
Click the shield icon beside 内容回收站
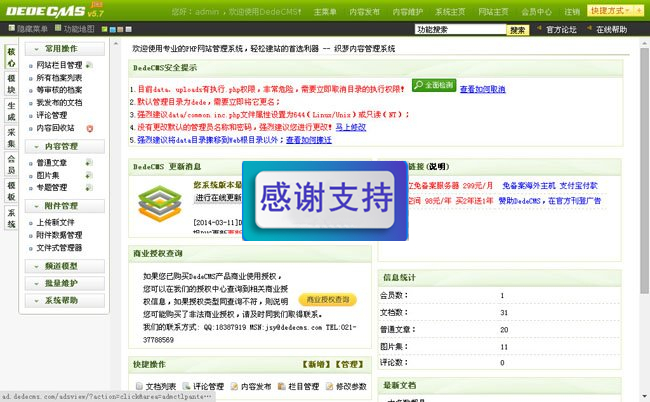pos(90,128)
